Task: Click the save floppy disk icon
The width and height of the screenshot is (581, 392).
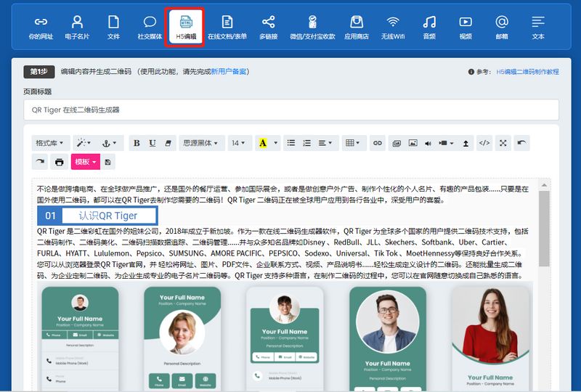Action: tap(107, 162)
